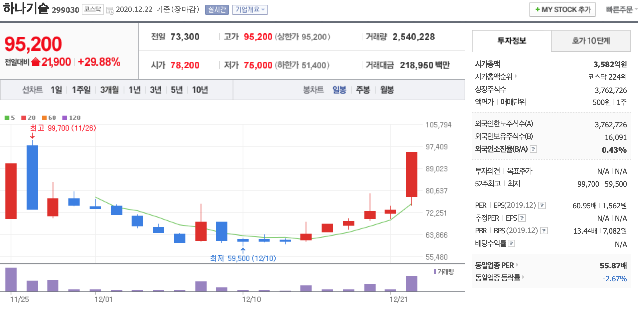Click the MY STOCK 추가 button
Image resolution: width=644 pixels, height=310 pixels.
563,10
